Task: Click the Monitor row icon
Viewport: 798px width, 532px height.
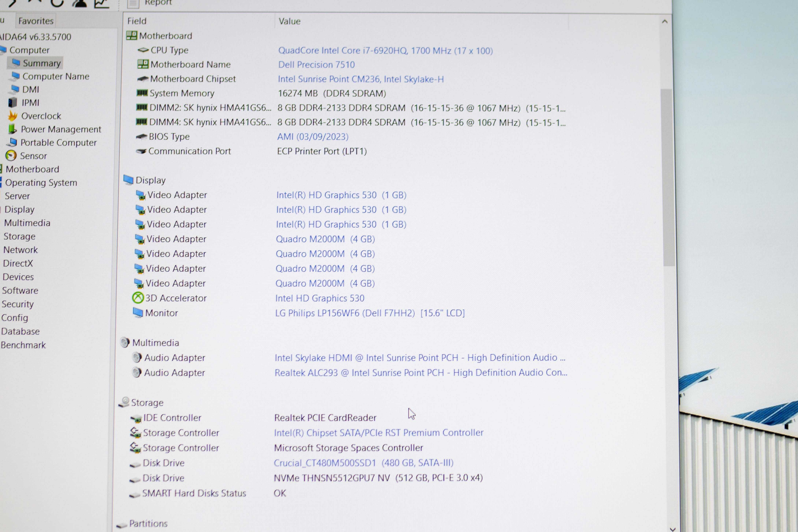Action: pos(138,312)
